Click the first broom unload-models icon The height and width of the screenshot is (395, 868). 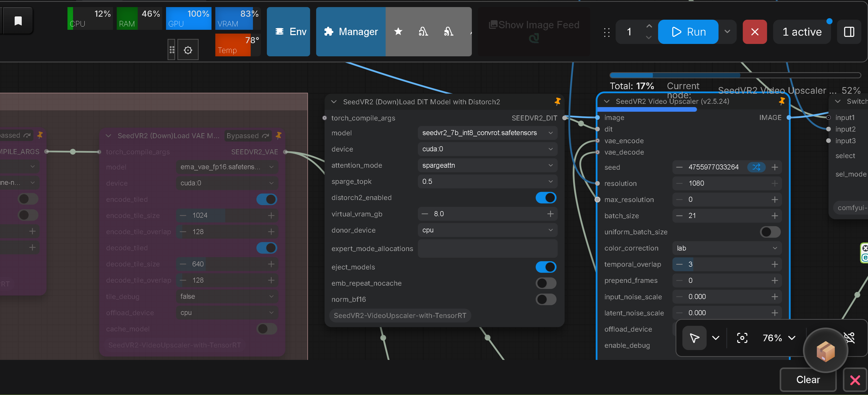click(423, 32)
